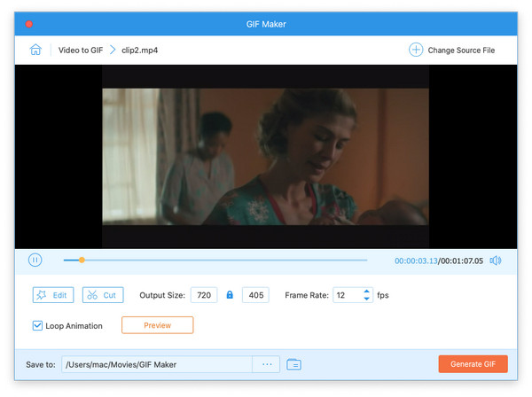Click the unplayed part of the progress track
The height and width of the screenshot is (397, 532).
[x=226, y=261]
